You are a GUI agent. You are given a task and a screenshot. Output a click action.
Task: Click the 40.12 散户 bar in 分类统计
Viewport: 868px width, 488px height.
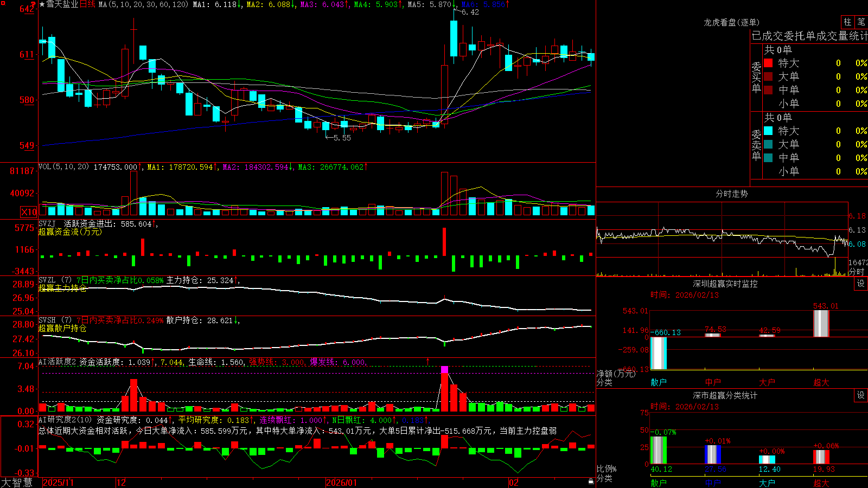[x=659, y=450]
